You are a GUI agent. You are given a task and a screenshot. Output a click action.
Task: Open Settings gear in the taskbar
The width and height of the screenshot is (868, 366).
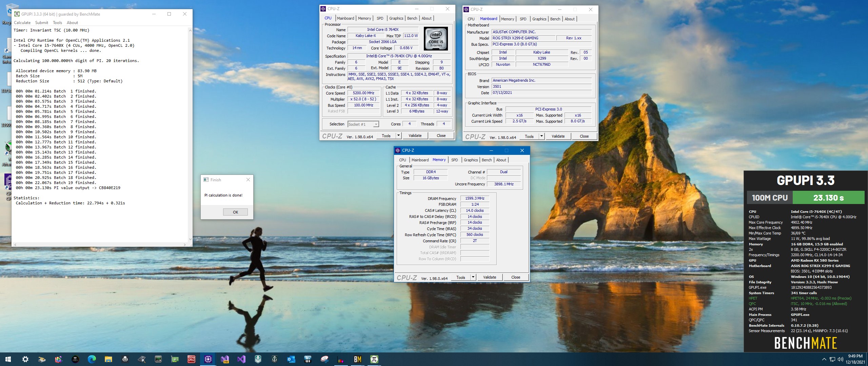tap(25, 359)
